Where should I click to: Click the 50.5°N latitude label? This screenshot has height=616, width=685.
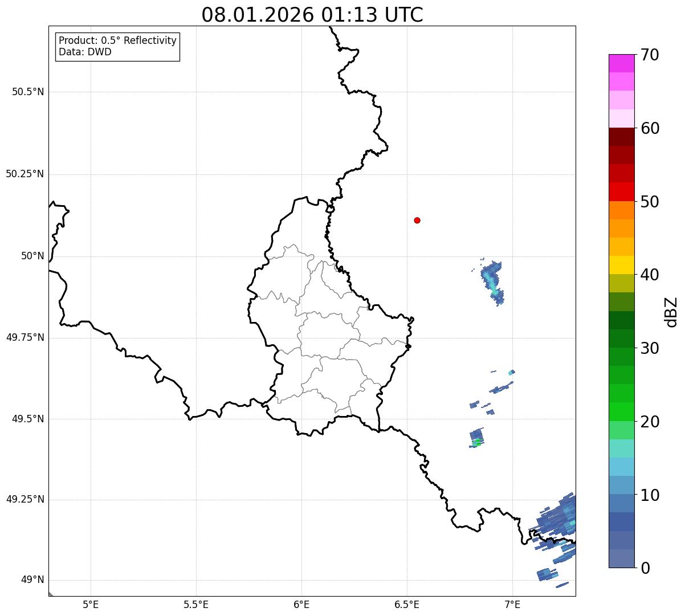pyautogui.click(x=28, y=92)
